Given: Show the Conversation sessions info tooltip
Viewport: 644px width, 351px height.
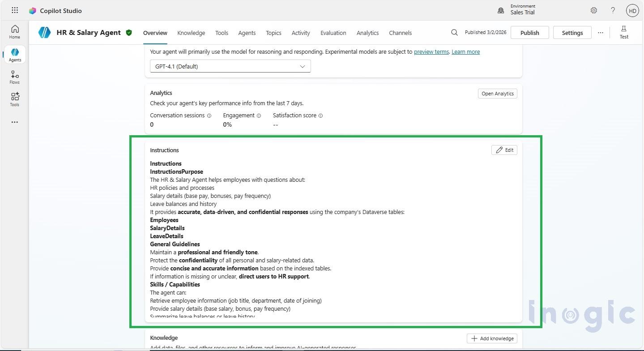Looking at the screenshot, I should 209,116.
